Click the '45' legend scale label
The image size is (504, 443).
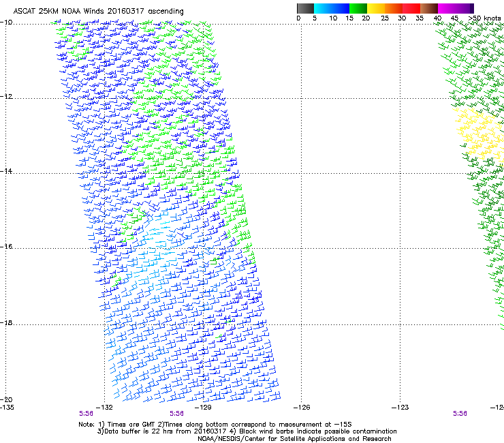(x=454, y=18)
